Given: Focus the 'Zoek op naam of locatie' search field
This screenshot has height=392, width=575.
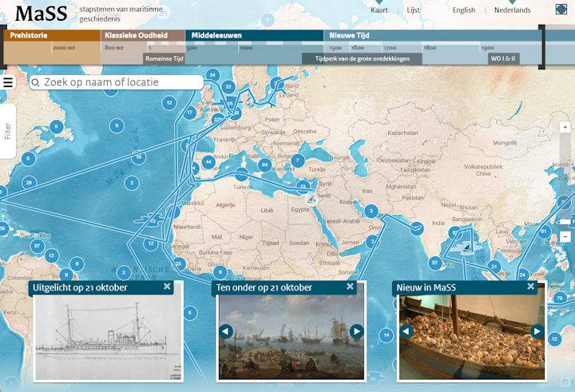Looking at the screenshot, I should click(x=117, y=82).
